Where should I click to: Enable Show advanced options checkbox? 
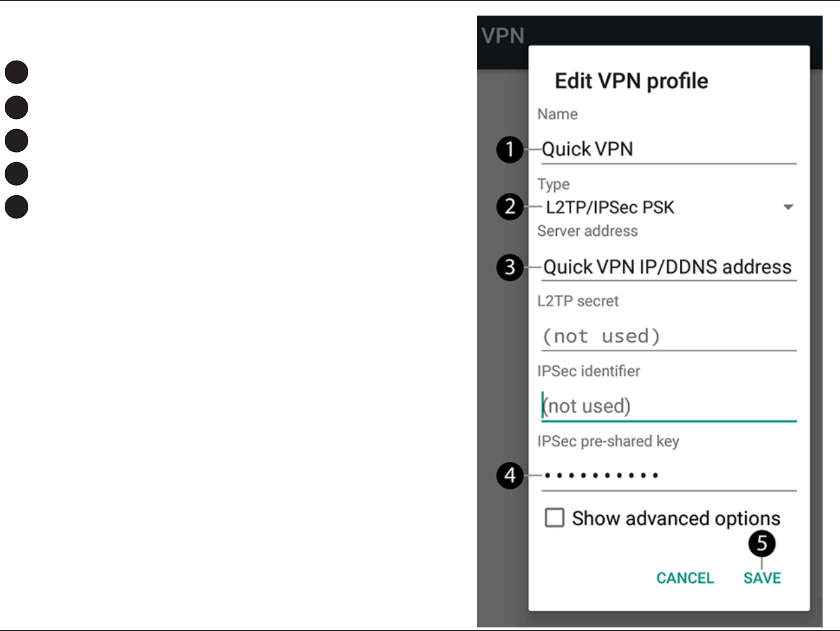click(x=554, y=518)
